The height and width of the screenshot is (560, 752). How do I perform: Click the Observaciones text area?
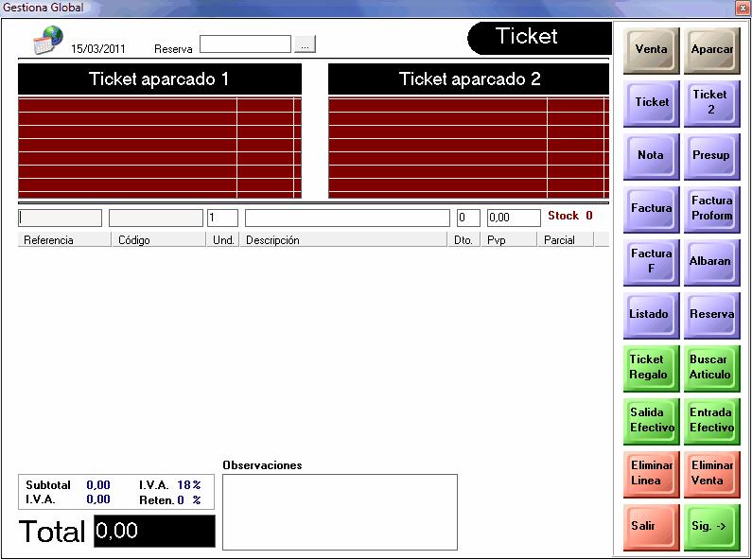coord(340,512)
